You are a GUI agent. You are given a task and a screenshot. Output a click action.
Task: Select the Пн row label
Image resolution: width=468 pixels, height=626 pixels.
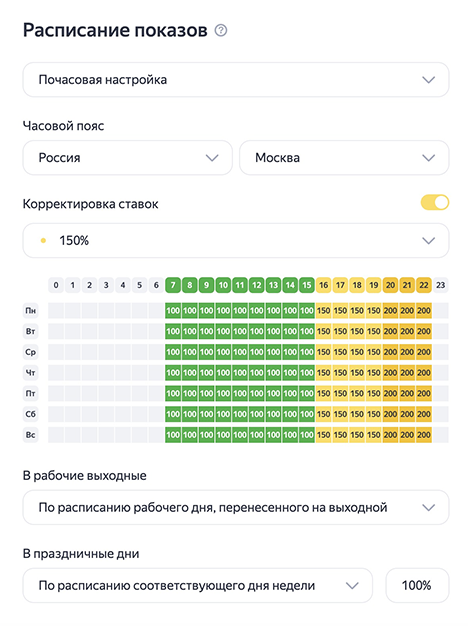[31, 311]
